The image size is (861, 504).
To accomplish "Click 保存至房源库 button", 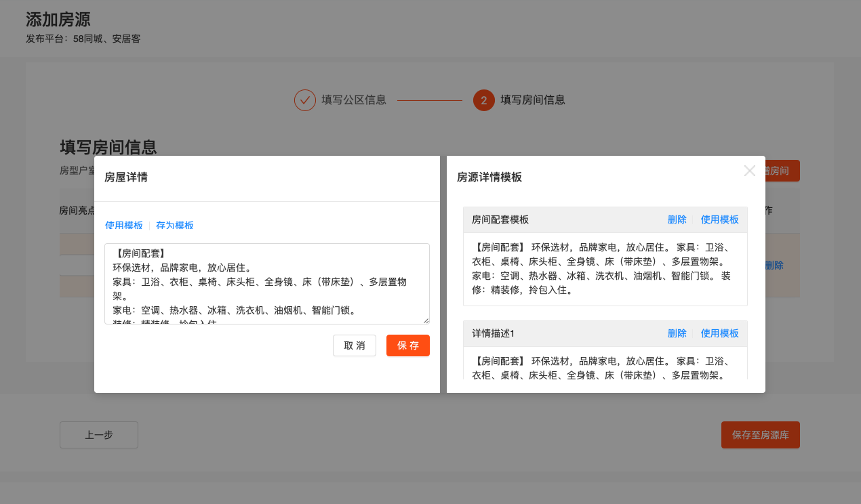I will point(760,435).
